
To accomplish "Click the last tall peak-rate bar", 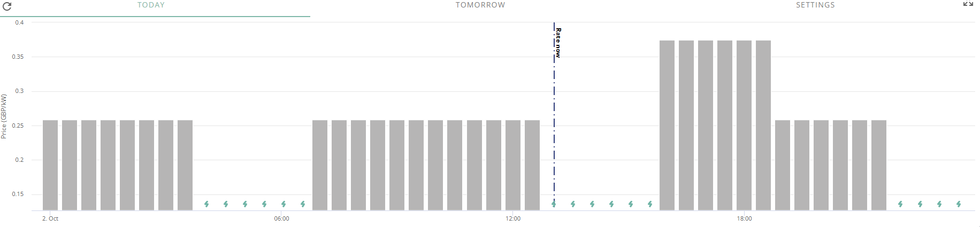I will click(763, 126).
